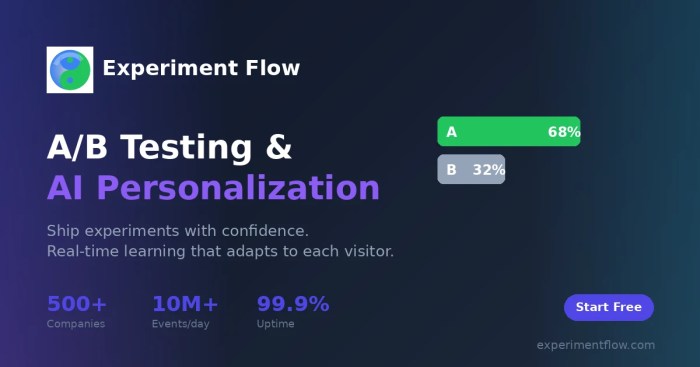Click the Companies caption under 500+
Screen dimensions: 700x367
76,324
